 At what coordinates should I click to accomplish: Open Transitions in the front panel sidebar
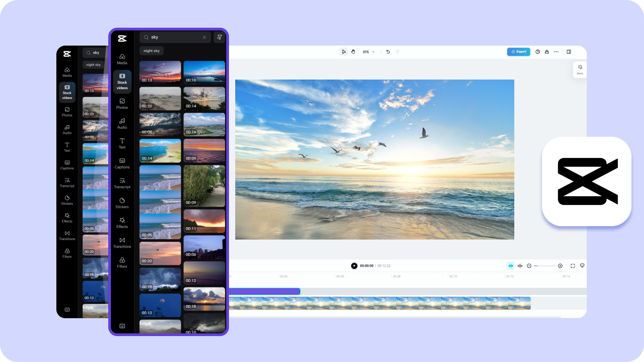(122, 243)
